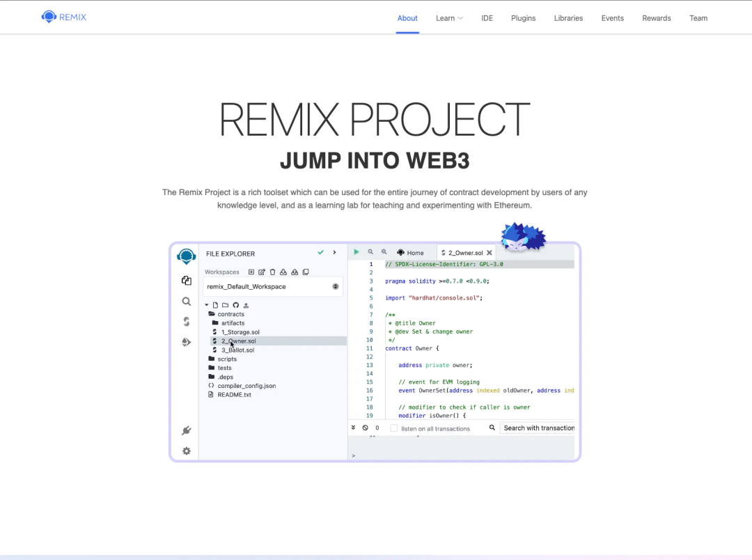Viewport: 752px width, 560px height.
Task: Open the Plugin manager plug icon
Action: click(x=186, y=430)
